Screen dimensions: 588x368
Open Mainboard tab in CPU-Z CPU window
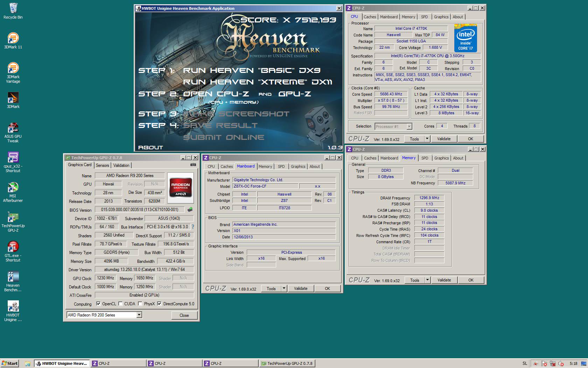(x=389, y=17)
